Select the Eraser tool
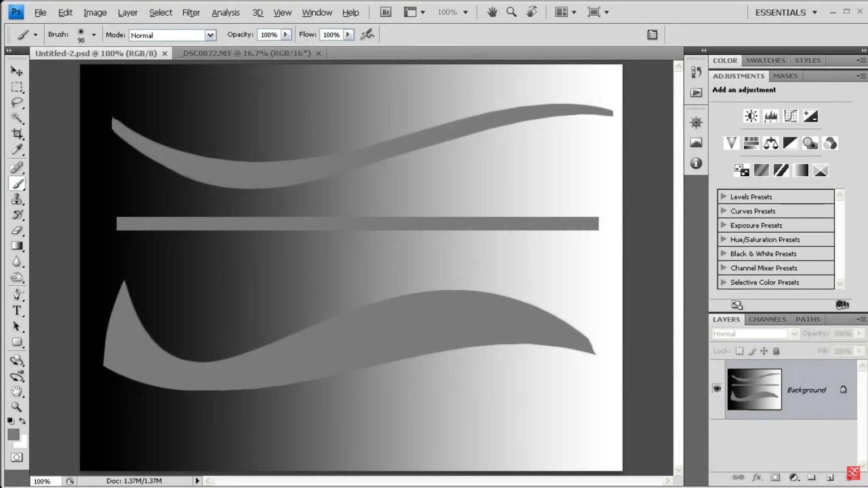The height and width of the screenshot is (488, 868). [x=16, y=230]
